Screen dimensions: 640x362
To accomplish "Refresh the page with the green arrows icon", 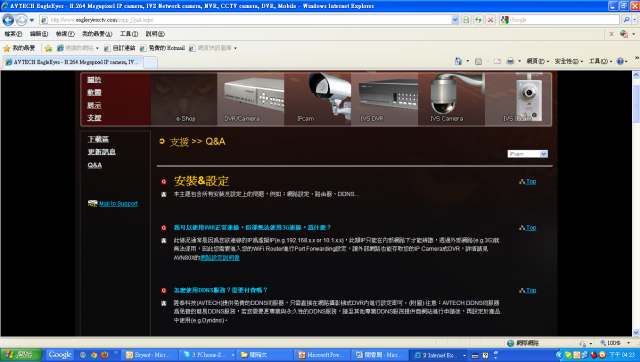I will coord(478,20).
